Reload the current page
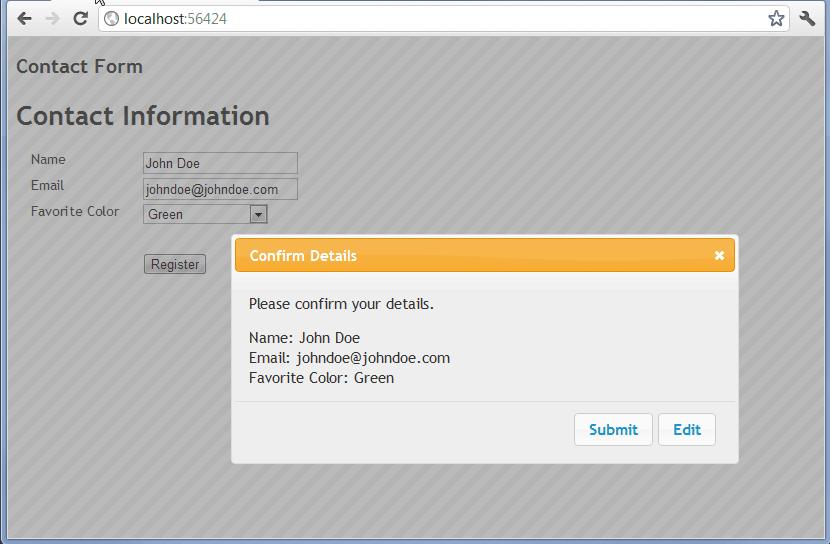This screenshot has height=544, width=830. coord(81,19)
